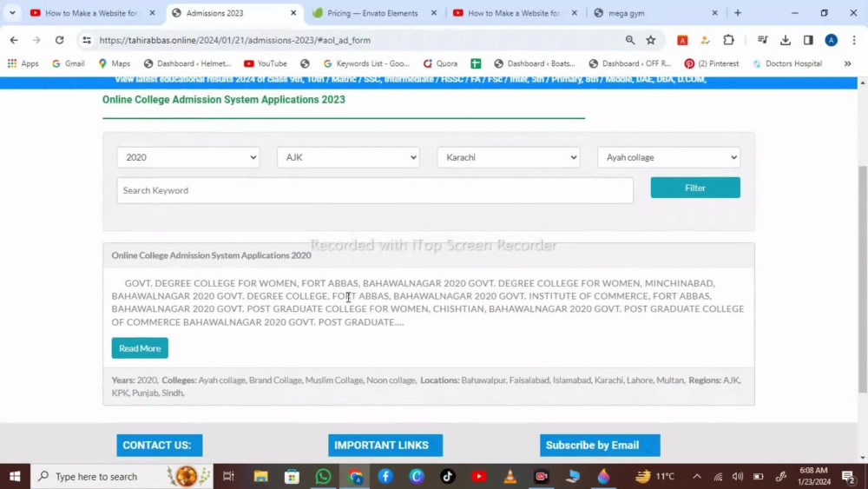Click the Filter button
The image size is (868, 489).
pos(695,188)
